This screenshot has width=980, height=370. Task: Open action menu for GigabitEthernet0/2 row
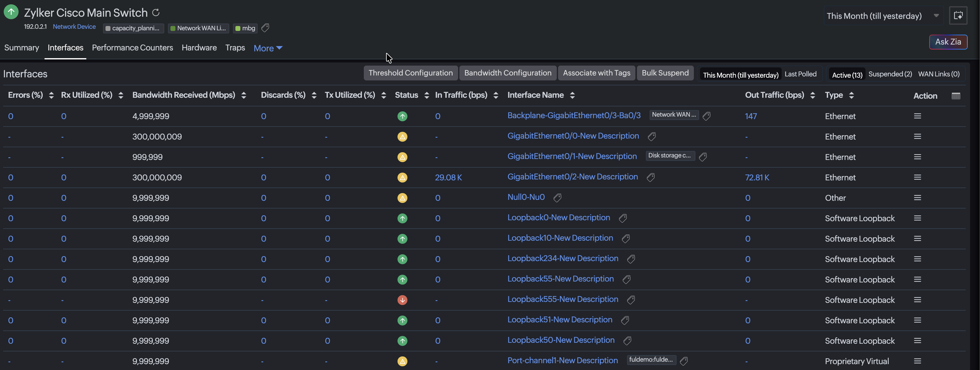point(918,177)
